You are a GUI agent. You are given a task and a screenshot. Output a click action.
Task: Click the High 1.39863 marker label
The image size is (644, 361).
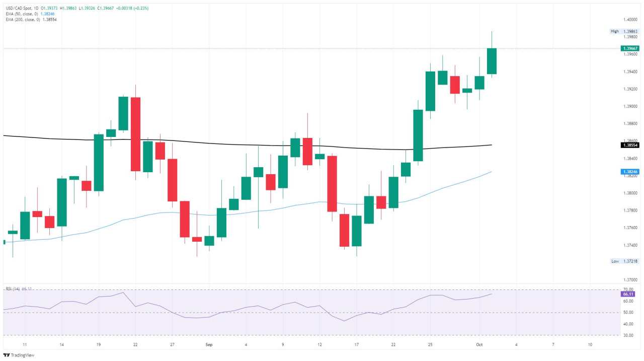tap(624, 31)
